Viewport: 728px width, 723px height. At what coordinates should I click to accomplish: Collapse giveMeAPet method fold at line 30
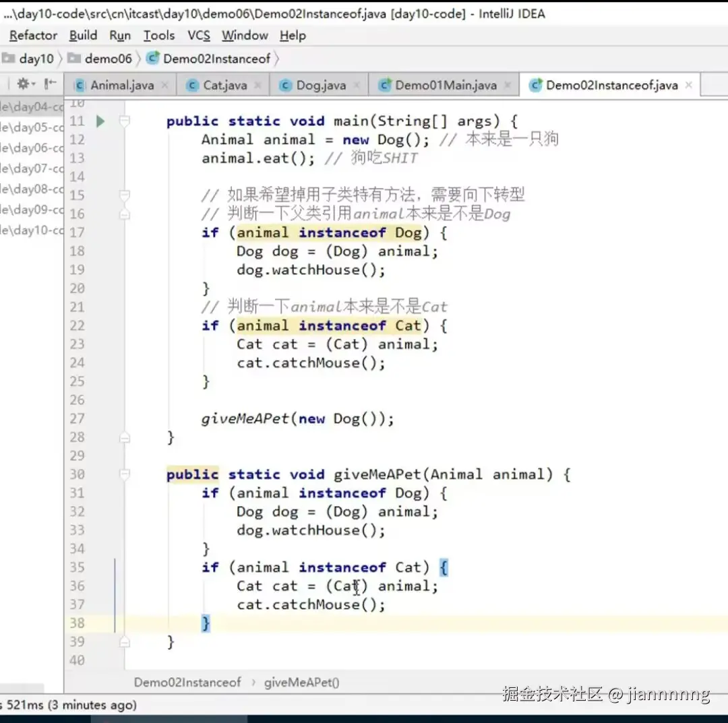(x=125, y=474)
